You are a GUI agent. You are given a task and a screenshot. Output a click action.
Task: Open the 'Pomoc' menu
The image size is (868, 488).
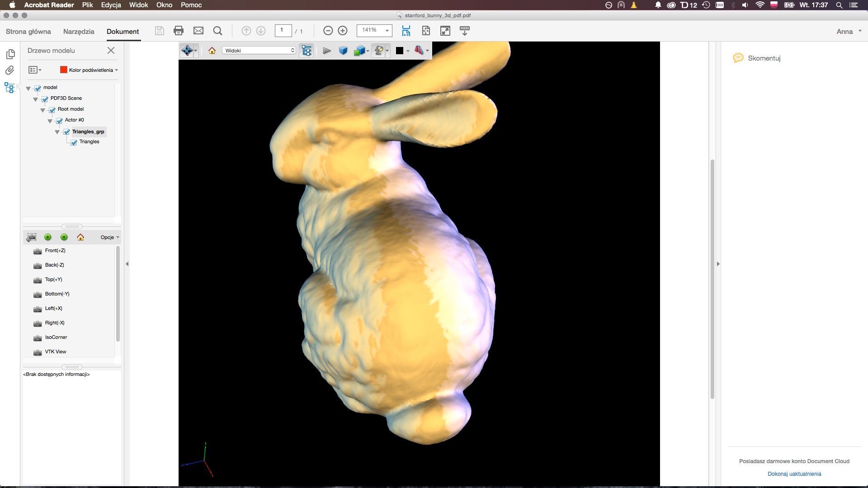coord(191,5)
